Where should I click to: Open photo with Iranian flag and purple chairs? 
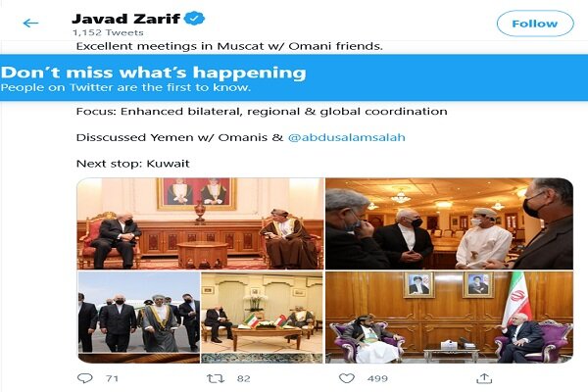pyautogui.click(x=449, y=318)
